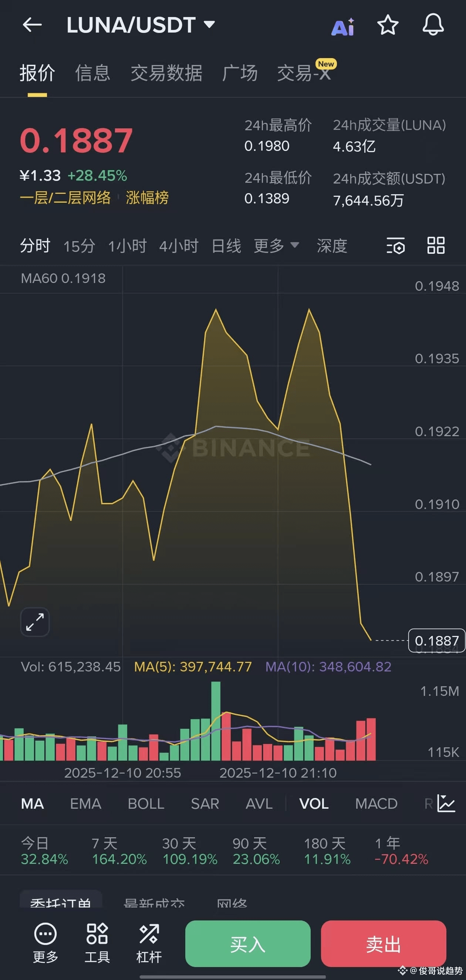Image resolution: width=466 pixels, height=980 pixels.
Task: Switch to the 信息 tab
Action: point(92,73)
